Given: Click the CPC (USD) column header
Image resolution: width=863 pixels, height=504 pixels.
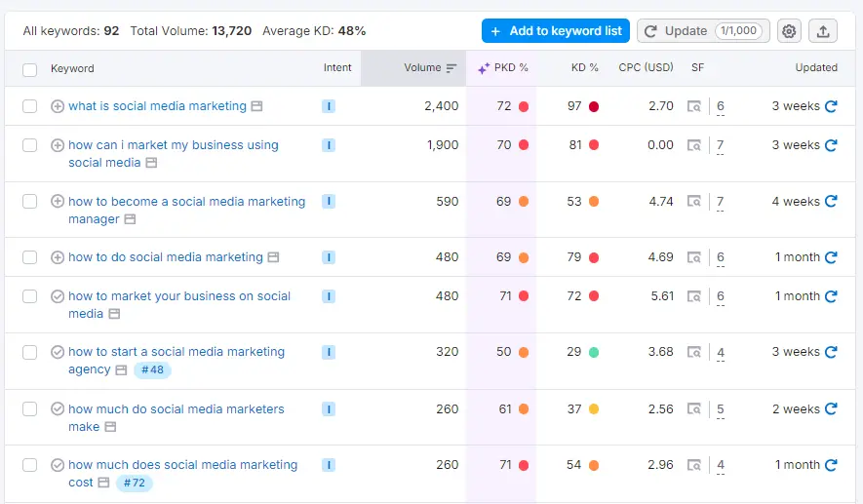Looking at the screenshot, I should click(x=646, y=68).
